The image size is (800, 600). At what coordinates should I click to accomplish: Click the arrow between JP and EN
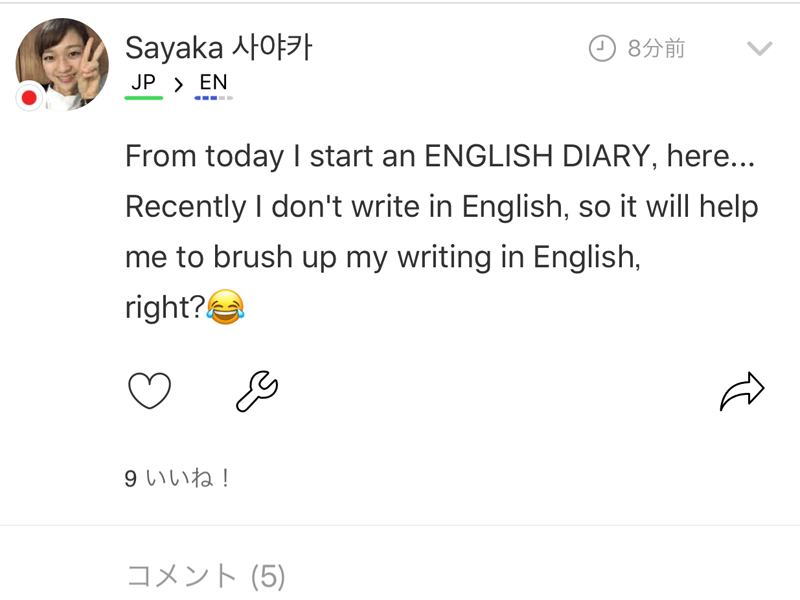(178, 85)
